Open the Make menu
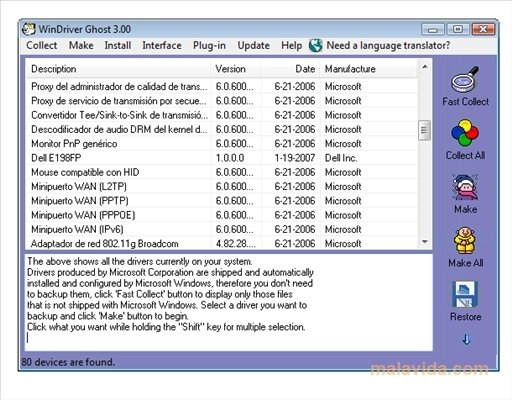512x400 pixels. click(x=81, y=46)
